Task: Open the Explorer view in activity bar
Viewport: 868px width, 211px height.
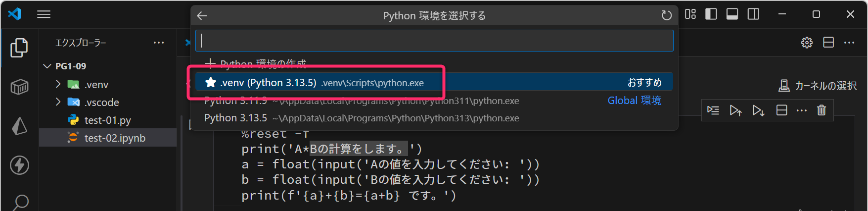Action: tap(19, 48)
